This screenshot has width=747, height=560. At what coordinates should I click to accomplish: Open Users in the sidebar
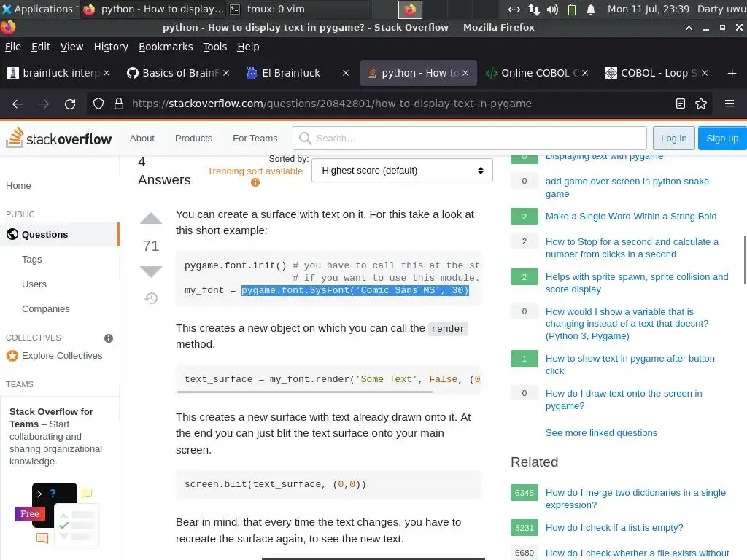pyautogui.click(x=34, y=284)
